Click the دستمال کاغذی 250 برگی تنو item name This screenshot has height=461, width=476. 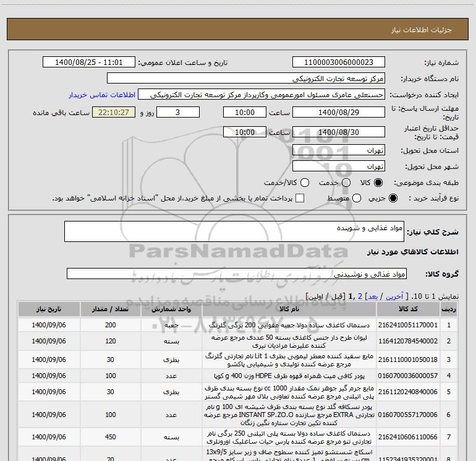(289, 437)
